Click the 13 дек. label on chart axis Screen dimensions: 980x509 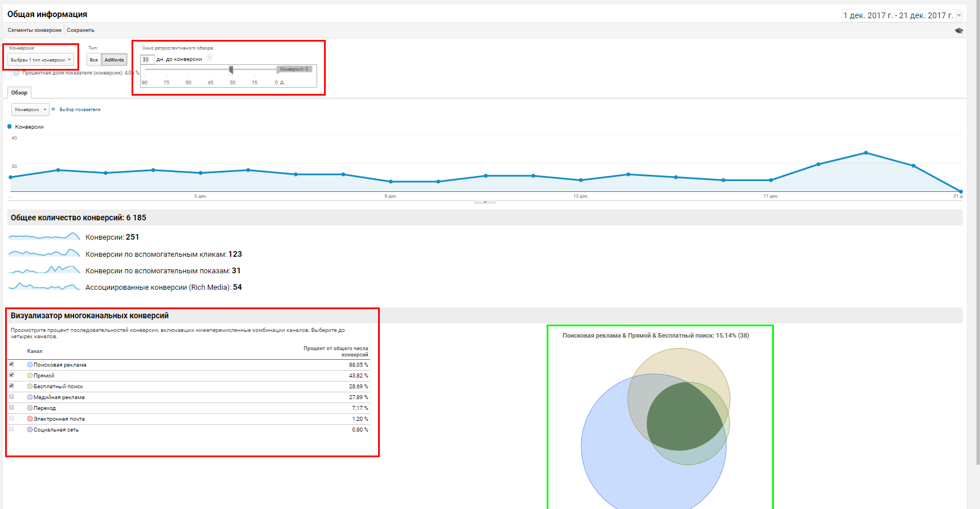pyautogui.click(x=581, y=196)
